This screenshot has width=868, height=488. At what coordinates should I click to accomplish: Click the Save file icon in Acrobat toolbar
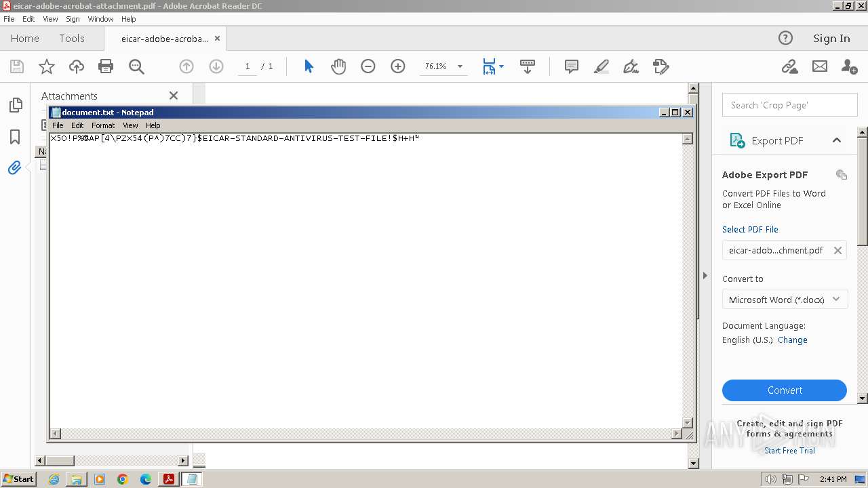pyautogui.click(x=17, y=66)
